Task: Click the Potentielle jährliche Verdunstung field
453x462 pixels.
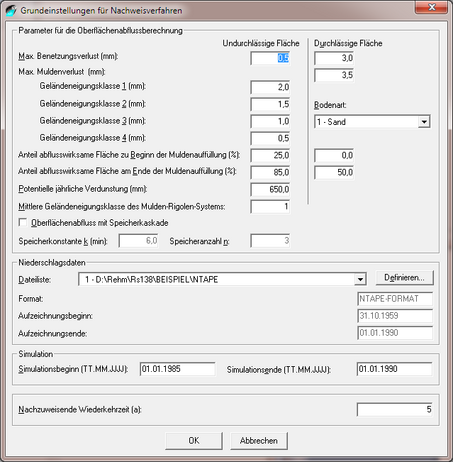Action: click(x=270, y=189)
